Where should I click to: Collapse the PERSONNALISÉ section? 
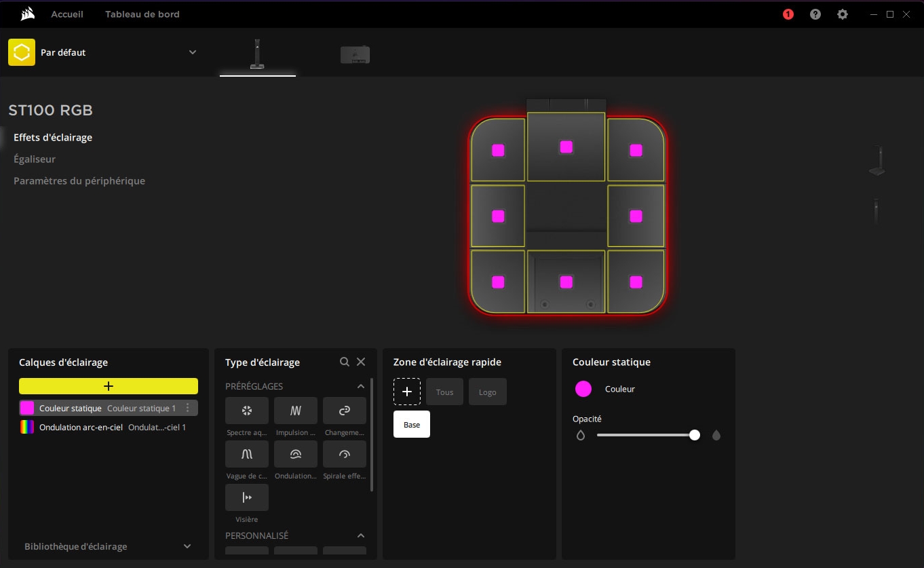(x=361, y=535)
